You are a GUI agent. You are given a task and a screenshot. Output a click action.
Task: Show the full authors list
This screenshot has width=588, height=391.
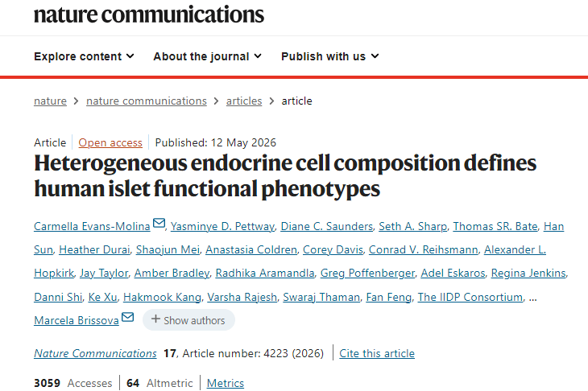[188, 320]
